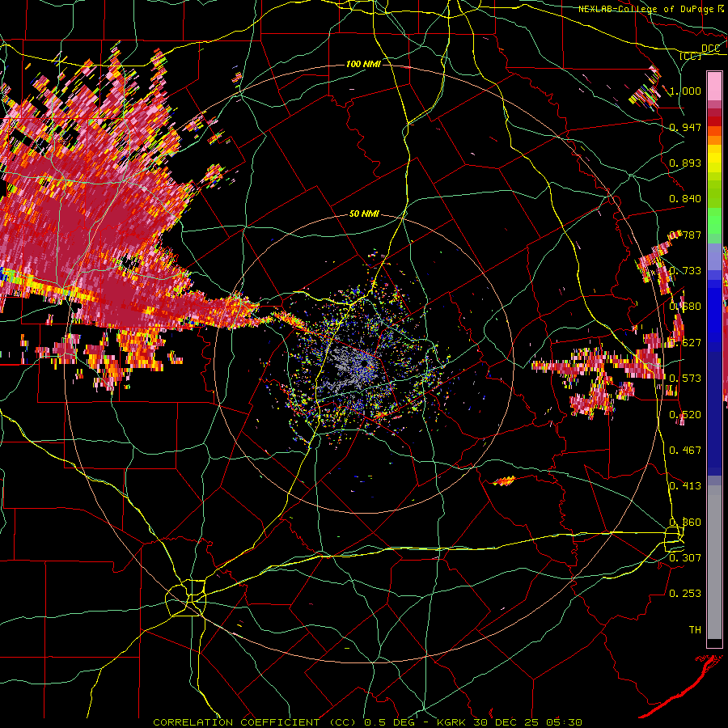This screenshot has width=728, height=728.
Task: Click the 50 NMI range ring label
Action: [x=364, y=214]
